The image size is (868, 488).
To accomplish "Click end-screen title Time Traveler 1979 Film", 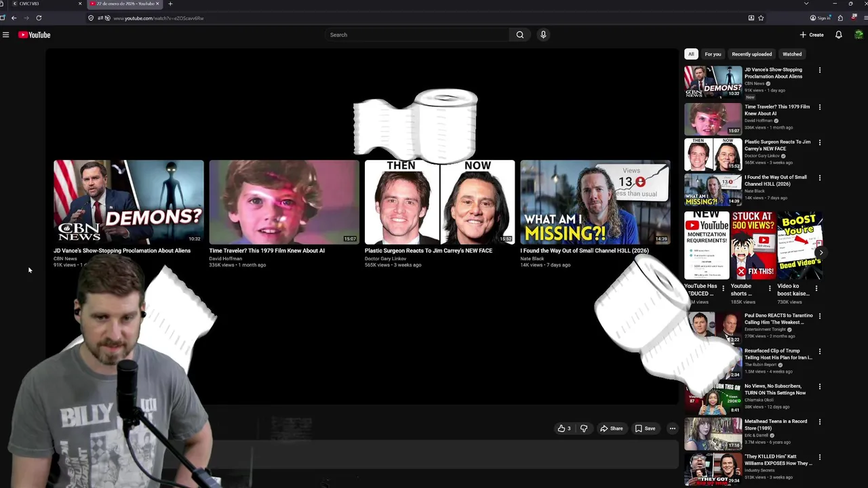I will coord(267,251).
